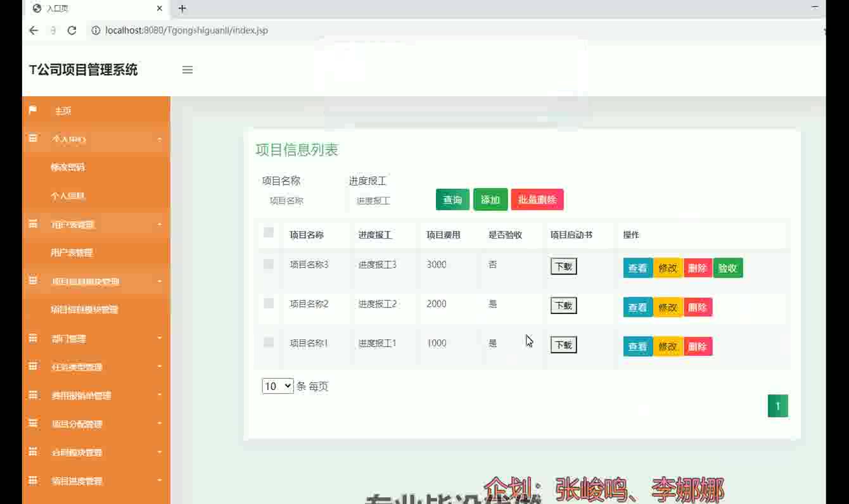Click the grid icon beside 合同模块管理

tap(33, 451)
